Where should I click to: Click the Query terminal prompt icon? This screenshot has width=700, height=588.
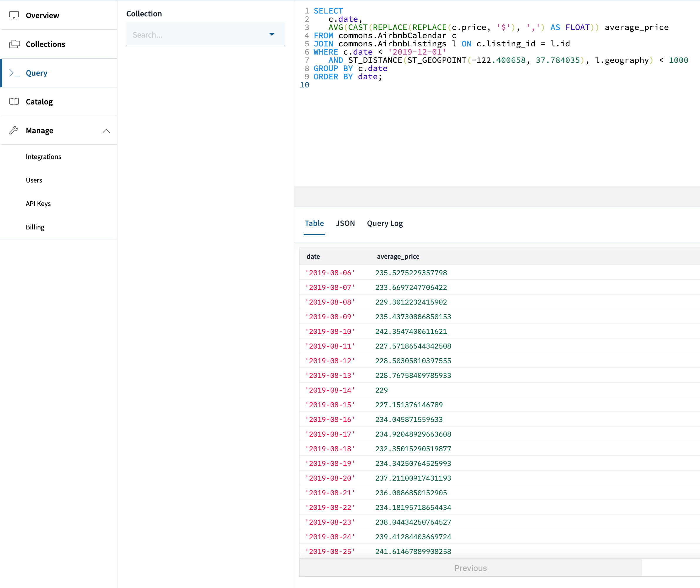(x=14, y=73)
